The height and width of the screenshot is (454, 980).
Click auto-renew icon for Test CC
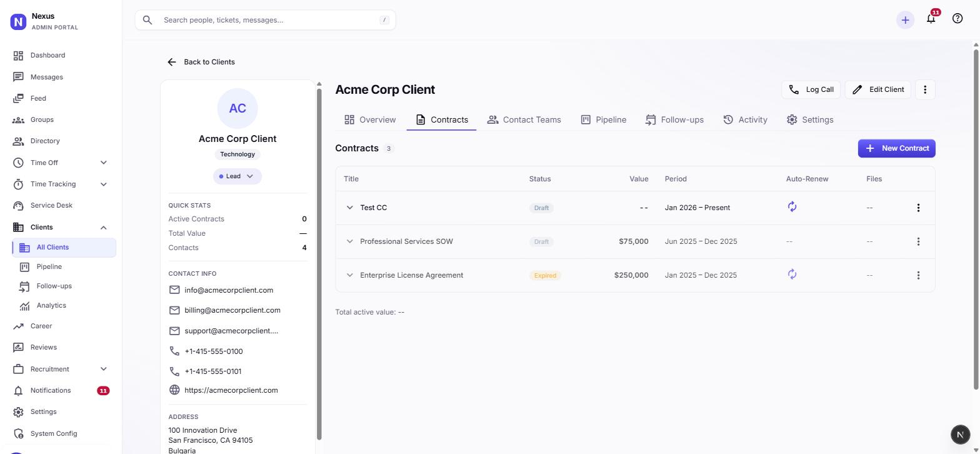click(x=792, y=206)
